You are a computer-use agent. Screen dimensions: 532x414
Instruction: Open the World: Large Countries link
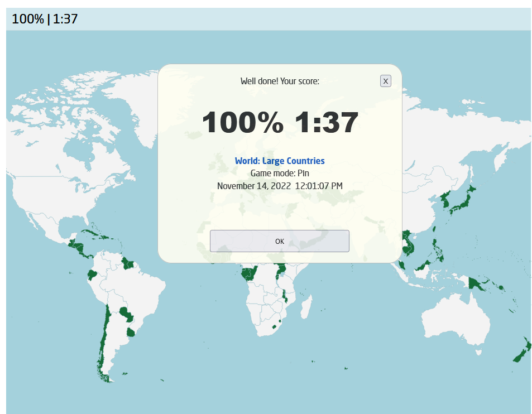click(280, 161)
